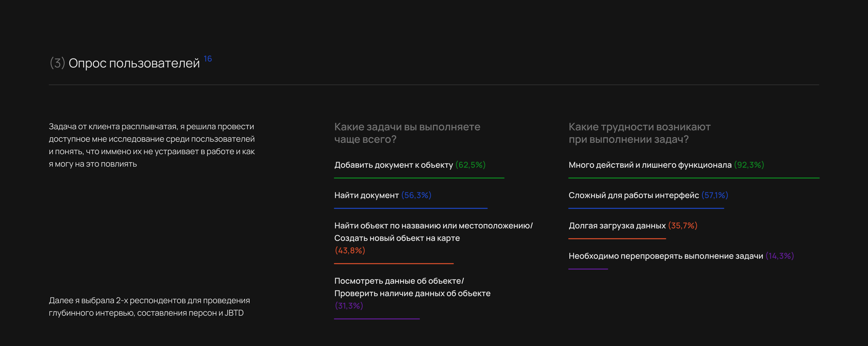Viewport: 868px width, 346px height.
Task: Click the purple bar under 31,3% item
Action: 376,318
